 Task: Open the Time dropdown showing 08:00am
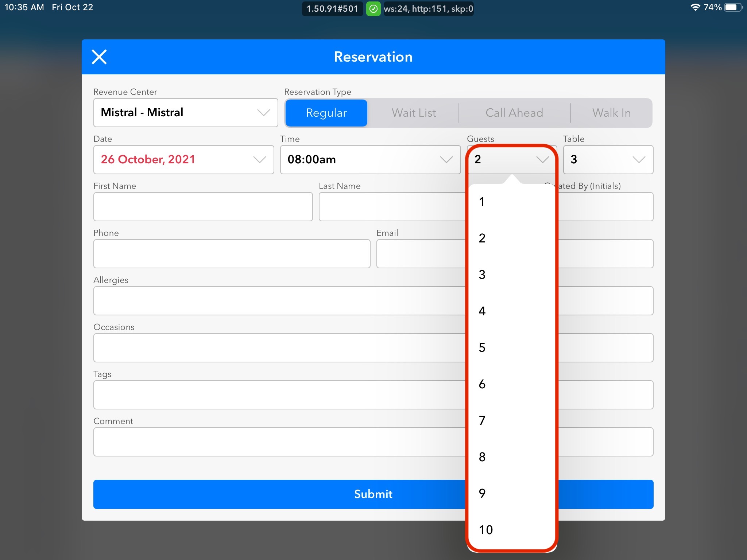pyautogui.click(x=370, y=160)
